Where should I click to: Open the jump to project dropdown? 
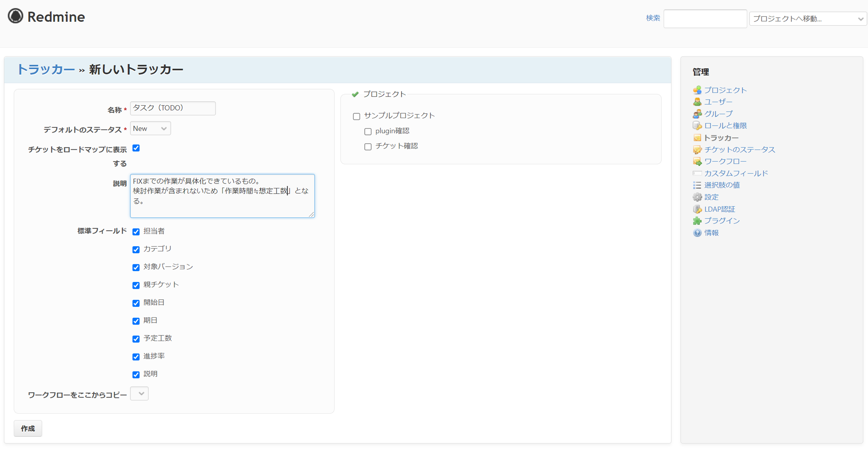[x=807, y=19]
